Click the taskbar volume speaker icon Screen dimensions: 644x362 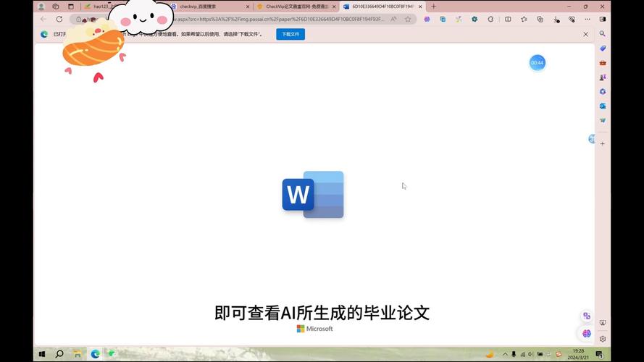tap(531, 354)
